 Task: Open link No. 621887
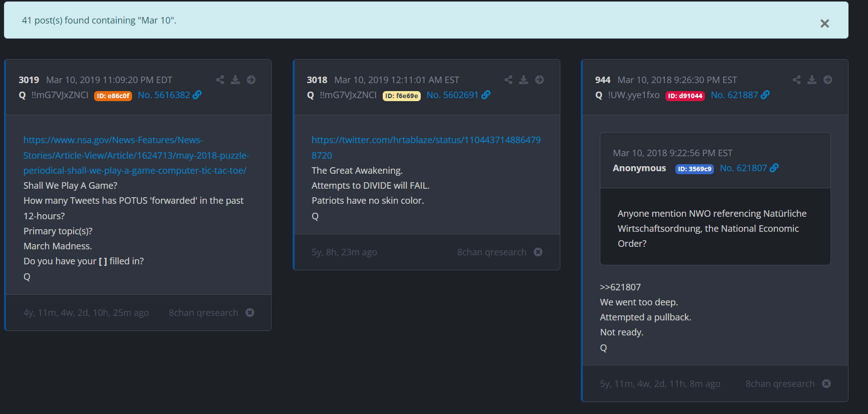click(734, 95)
